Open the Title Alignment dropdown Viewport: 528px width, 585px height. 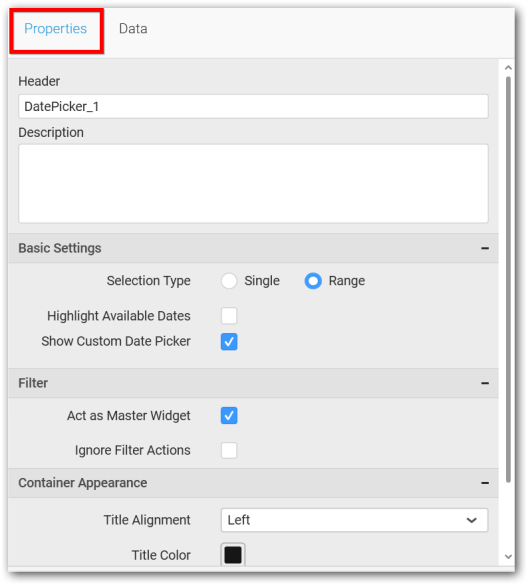(354, 520)
